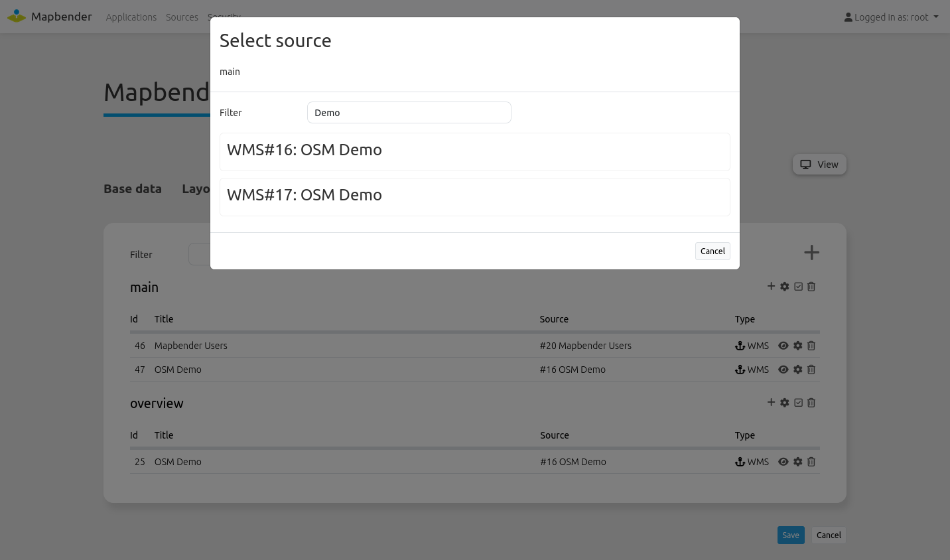The height and width of the screenshot is (560, 950).
Task: Toggle overview layerset selected checkbox icon
Action: tap(798, 403)
